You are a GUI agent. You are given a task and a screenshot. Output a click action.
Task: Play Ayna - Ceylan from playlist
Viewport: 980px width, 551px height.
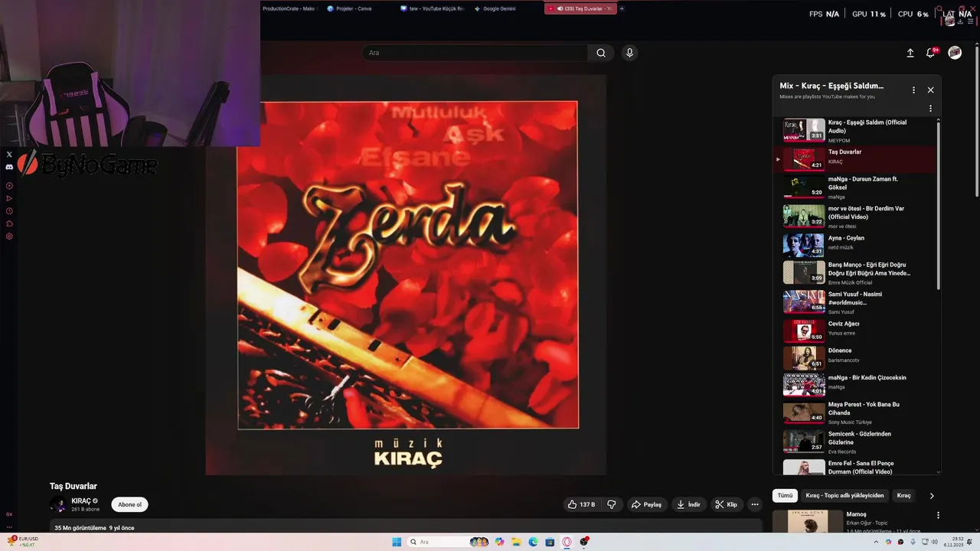click(x=853, y=243)
